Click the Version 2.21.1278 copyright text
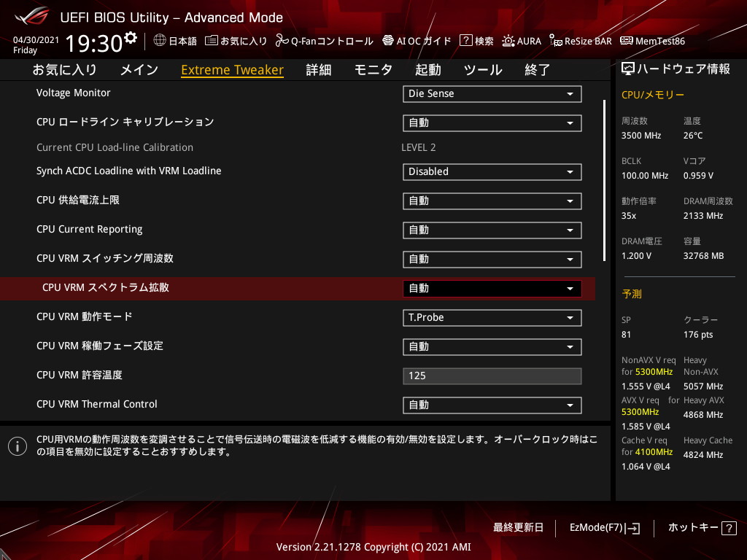The image size is (747, 560). tap(373, 547)
